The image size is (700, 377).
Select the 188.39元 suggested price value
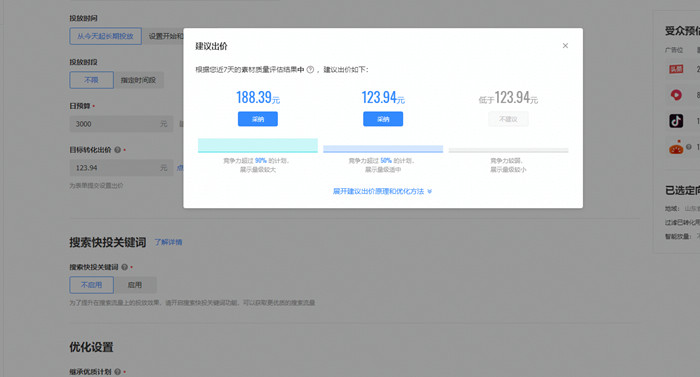[x=258, y=97]
